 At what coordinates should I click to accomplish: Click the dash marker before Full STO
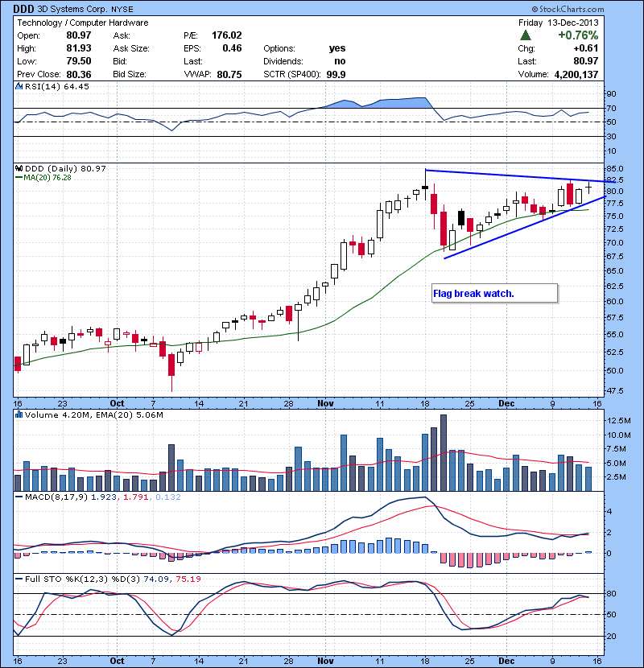pos(19,579)
